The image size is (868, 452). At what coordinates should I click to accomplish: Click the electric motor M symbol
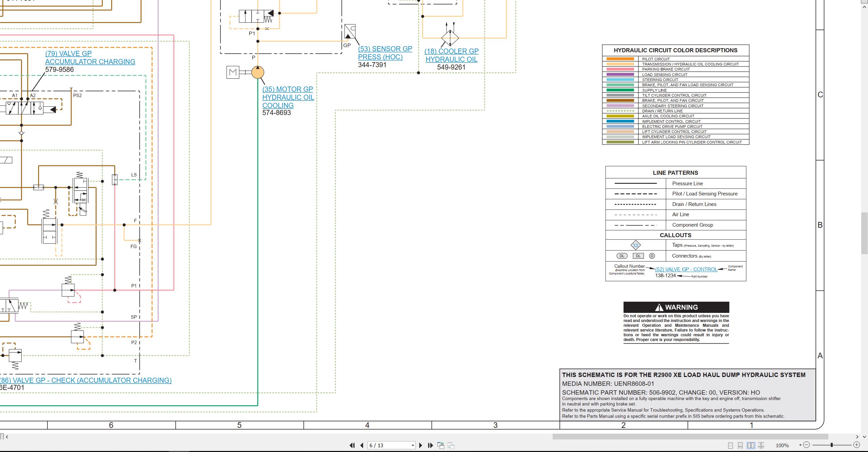pos(233,72)
